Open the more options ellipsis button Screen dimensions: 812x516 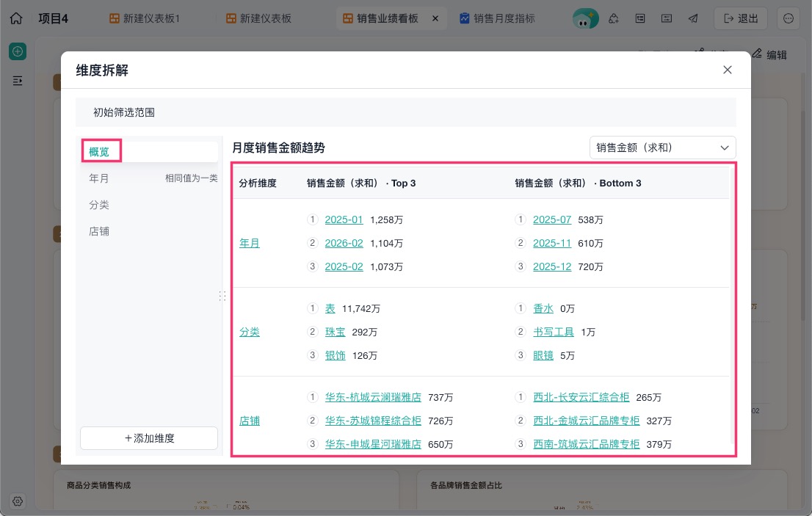[x=789, y=18]
